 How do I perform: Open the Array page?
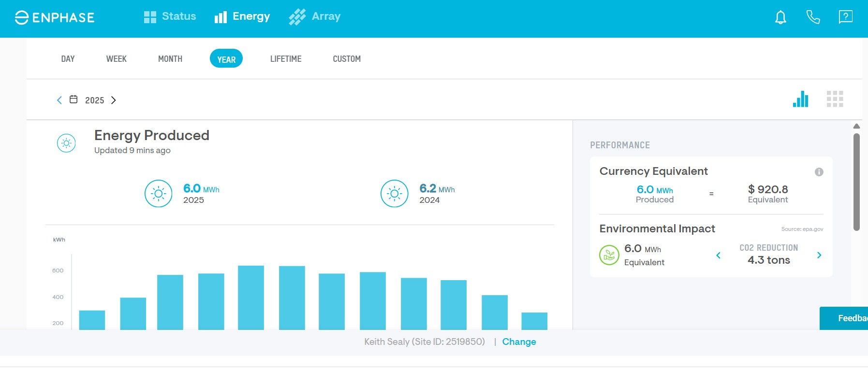(315, 17)
